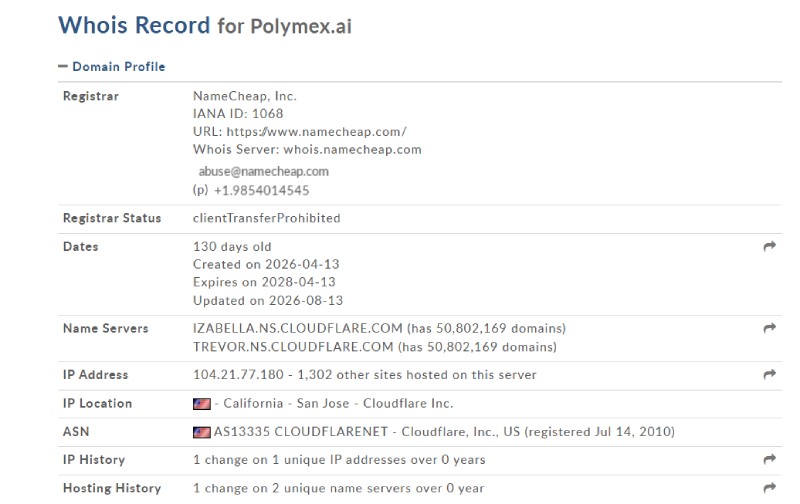The height and width of the screenshot is (504, 800).
Task: Open share arrow in Dates row
Action: 769,246
